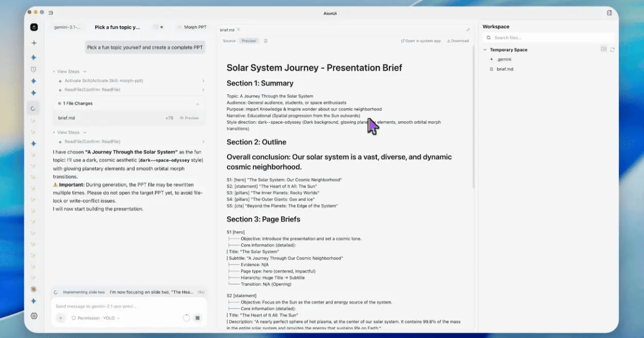This screenshot has height=338, width=644.
Task: Open settings with the gear icon
Action: pyautogui.click(x=34, y=316)
